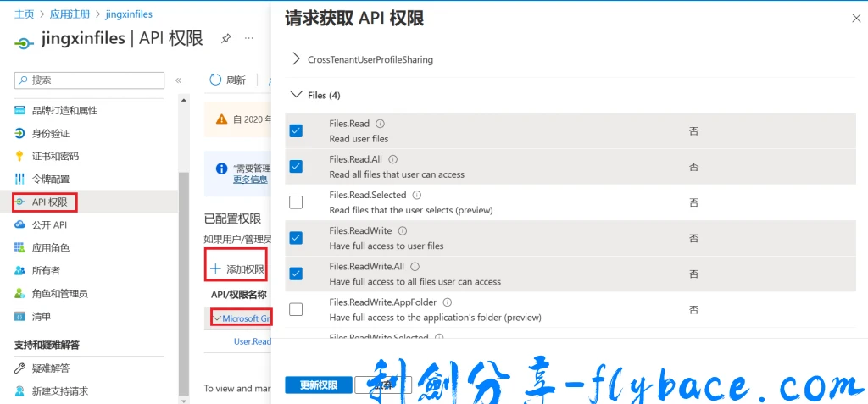This screenshot has width=868, height=404.
Task: Open the 所有者 people icon
Action: coord(20,271)
